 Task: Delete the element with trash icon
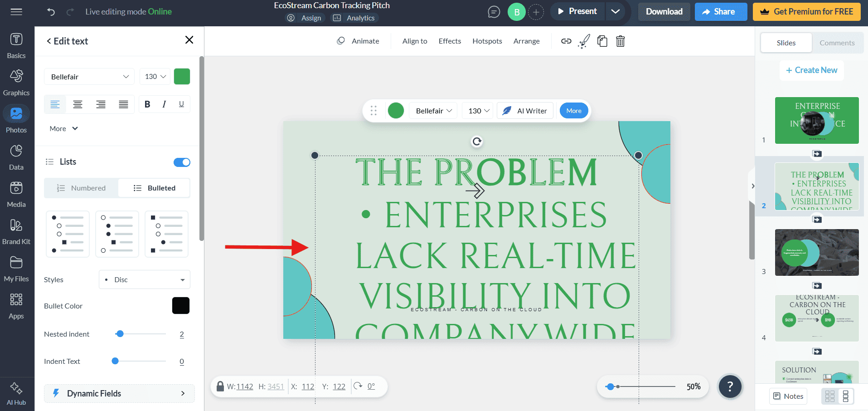pyautogui.click(x=621, y=41)
